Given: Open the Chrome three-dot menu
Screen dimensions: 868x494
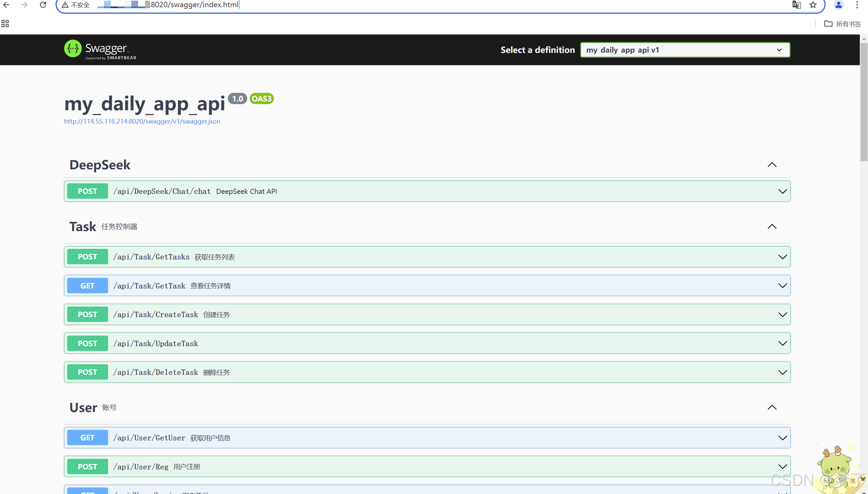Looking at the screenshot, I should click(857, 5).
